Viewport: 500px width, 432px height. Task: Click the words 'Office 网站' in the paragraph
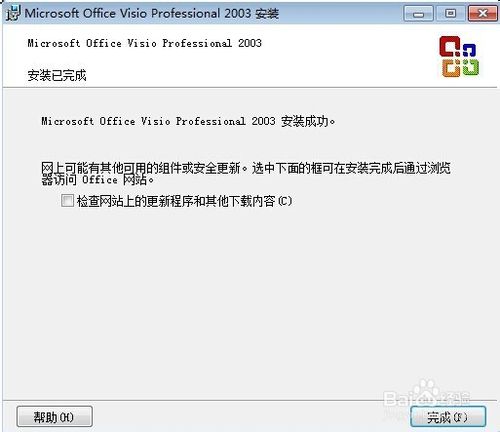(114, 180)
